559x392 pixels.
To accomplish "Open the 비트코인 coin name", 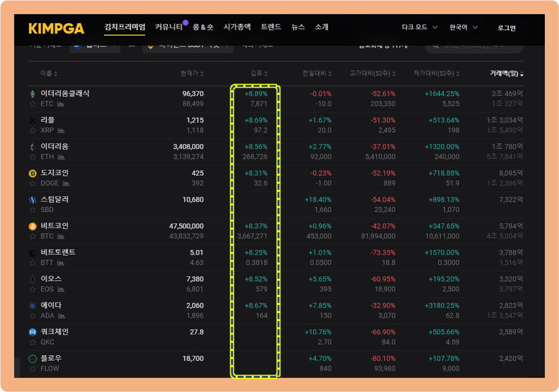I will (x=55, y=226).
